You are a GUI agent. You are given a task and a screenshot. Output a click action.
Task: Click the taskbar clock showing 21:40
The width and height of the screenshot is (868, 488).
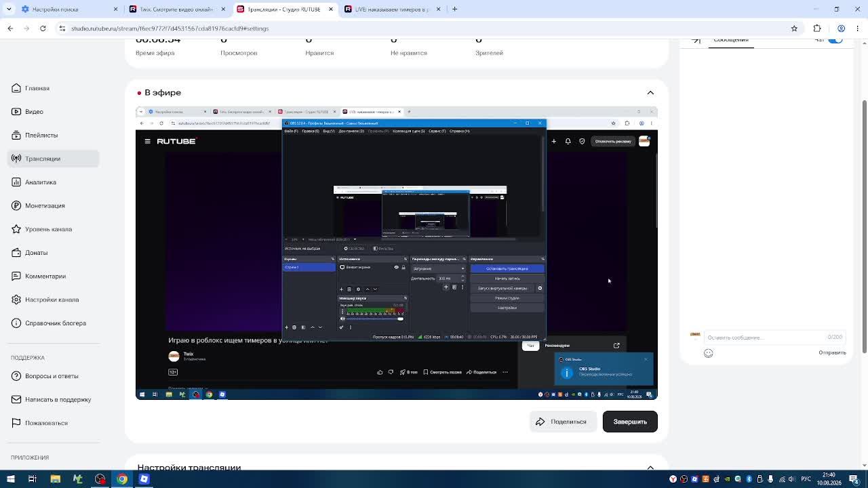coord(828,479)
